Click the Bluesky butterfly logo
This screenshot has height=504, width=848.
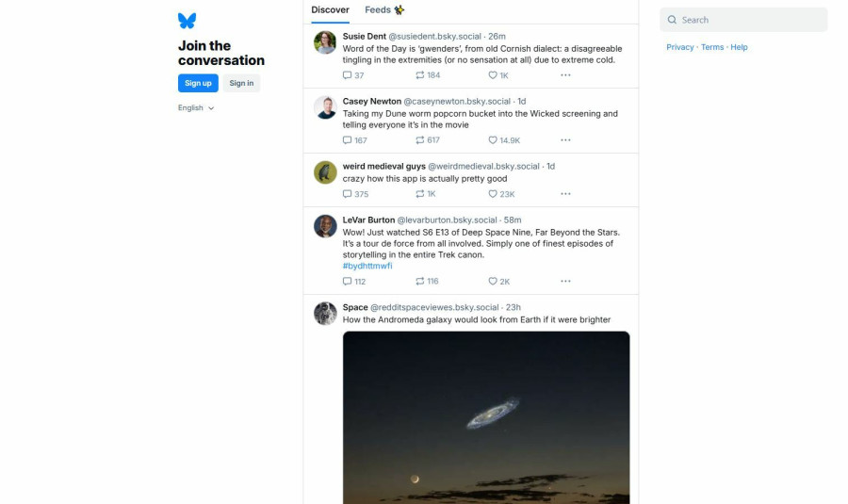tap(187, 21)
